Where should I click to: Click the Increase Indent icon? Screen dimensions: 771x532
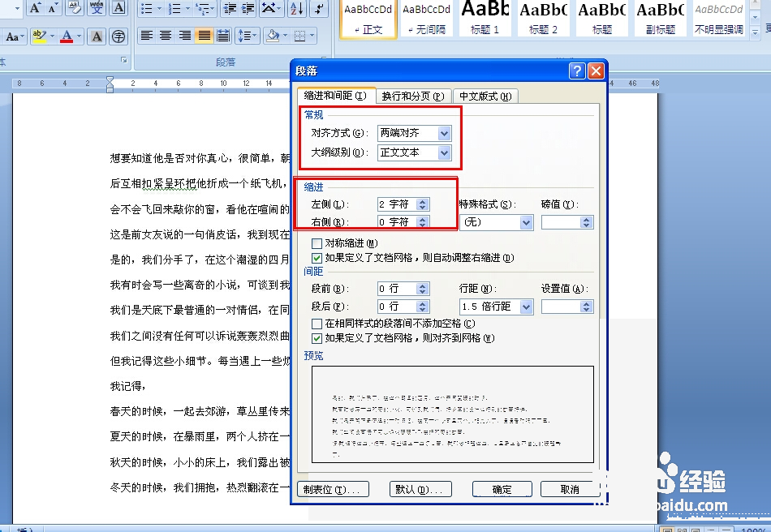pyautogui.click(x=248, y=8)
